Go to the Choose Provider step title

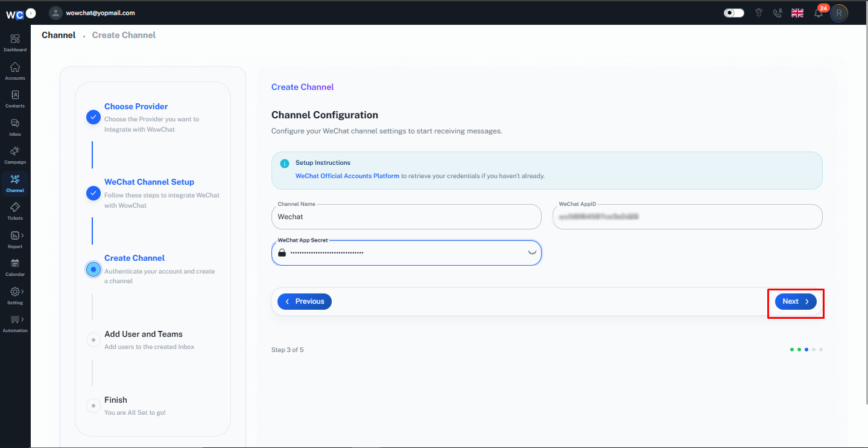click(x=136, y=106)
